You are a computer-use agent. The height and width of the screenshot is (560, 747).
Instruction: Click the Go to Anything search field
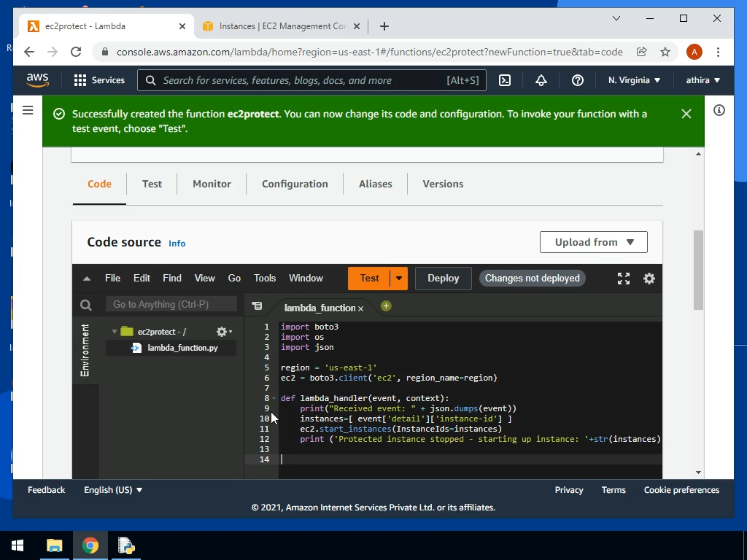[171, 305]
